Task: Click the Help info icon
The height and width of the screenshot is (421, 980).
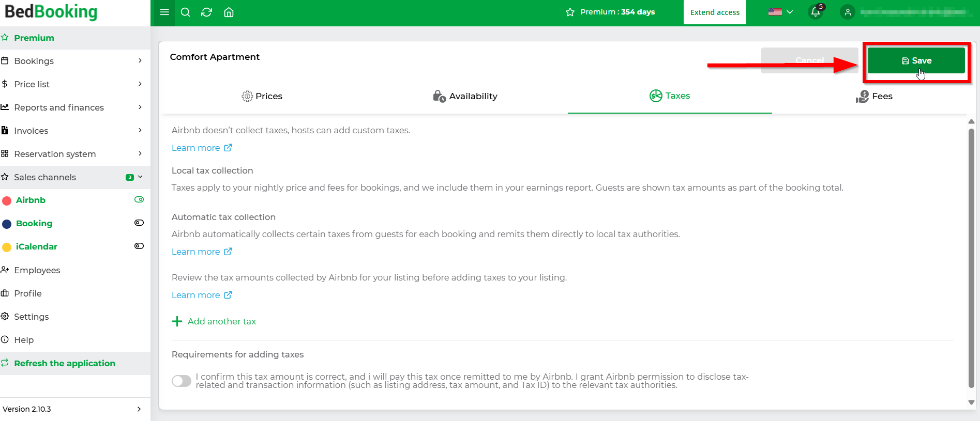Action: [5, 339]
